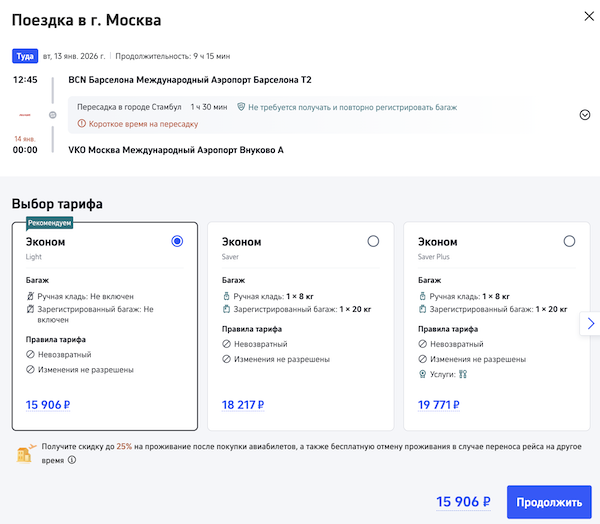
Task: Click the services icon in Saver Plus
Action: click(x=422, y=374)
